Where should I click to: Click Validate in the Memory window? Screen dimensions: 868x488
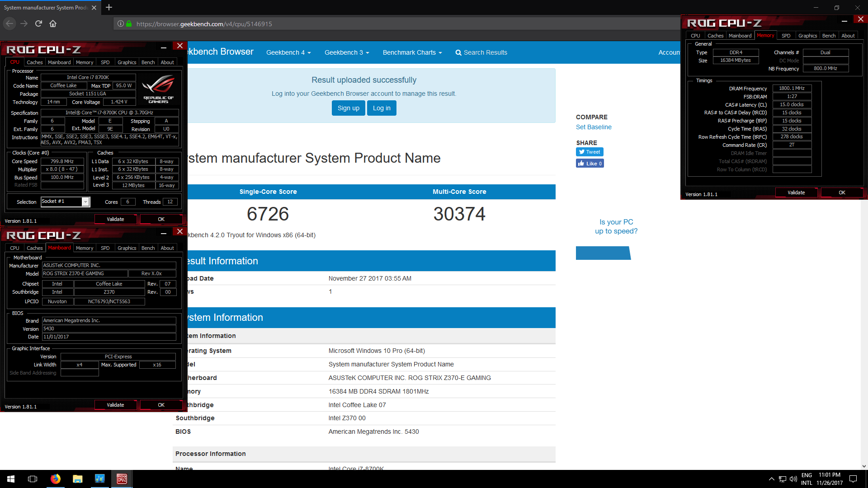pos(796,192)
